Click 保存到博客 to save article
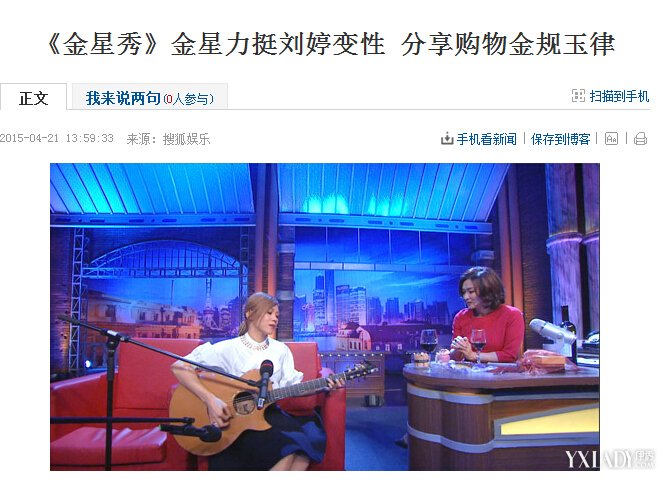667x480 pixels. coord(561,139)
